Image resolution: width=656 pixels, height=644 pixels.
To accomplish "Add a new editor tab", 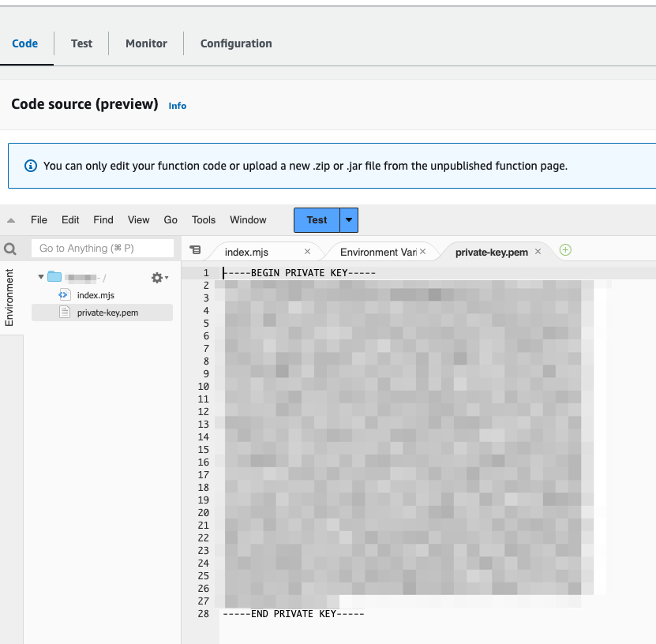I will pyautogui.click(x=565, y=250).
